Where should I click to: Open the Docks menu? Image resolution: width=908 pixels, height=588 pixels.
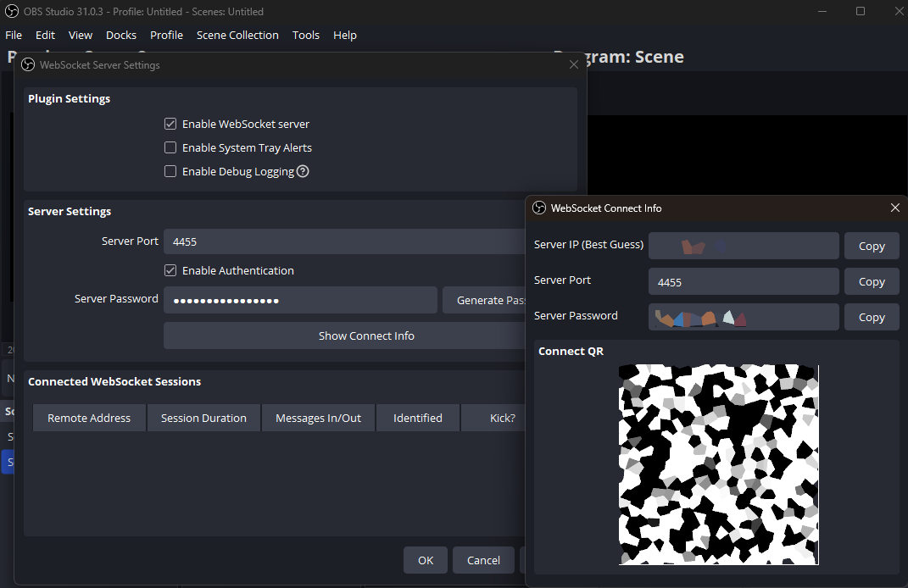[x=121, y=36]
